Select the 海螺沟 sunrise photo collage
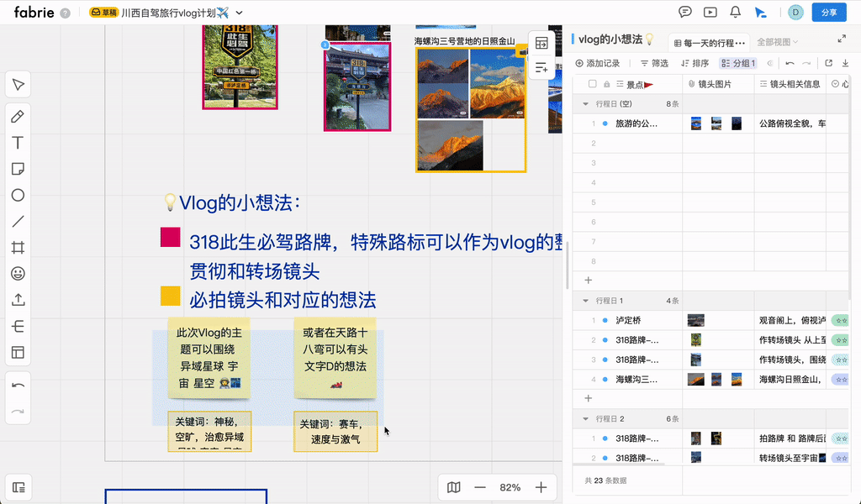 (471, 110)
